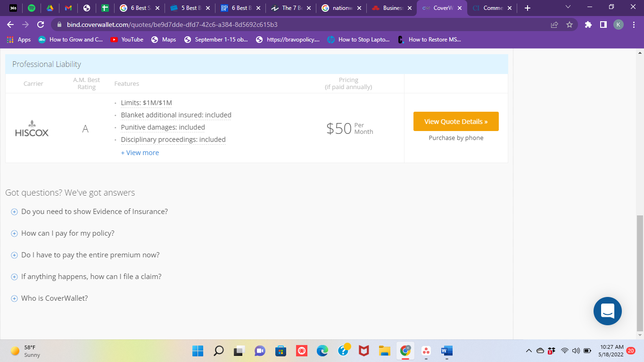Expand '+ View more' Hiscox features

(140, 153)
